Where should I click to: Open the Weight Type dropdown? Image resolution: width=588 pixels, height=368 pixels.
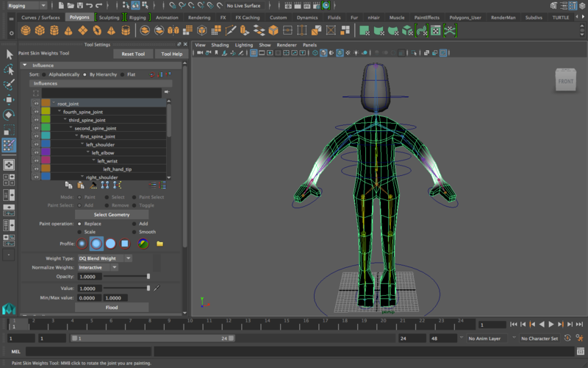(105, 258)
